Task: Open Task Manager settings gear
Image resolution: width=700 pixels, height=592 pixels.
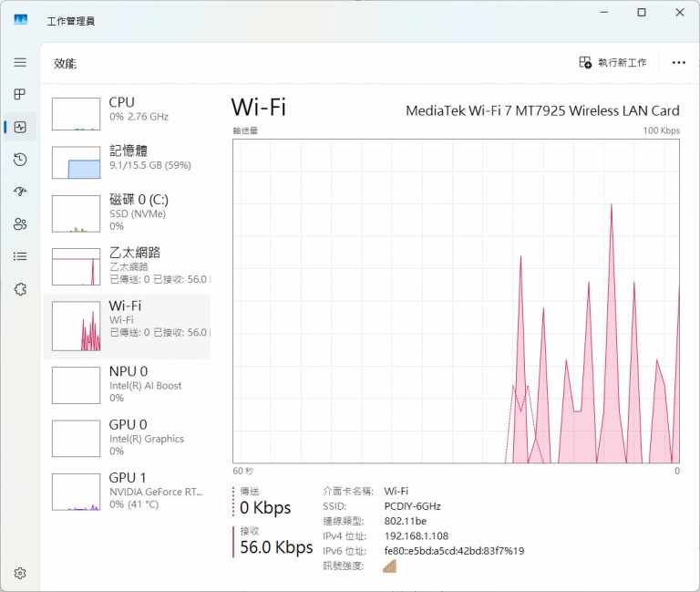Action: coord(20,573)
